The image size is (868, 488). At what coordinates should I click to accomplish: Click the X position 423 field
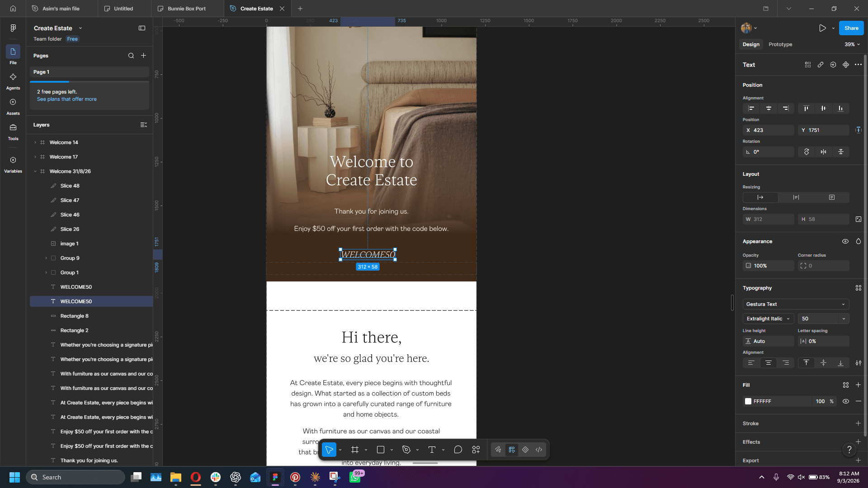769,130
